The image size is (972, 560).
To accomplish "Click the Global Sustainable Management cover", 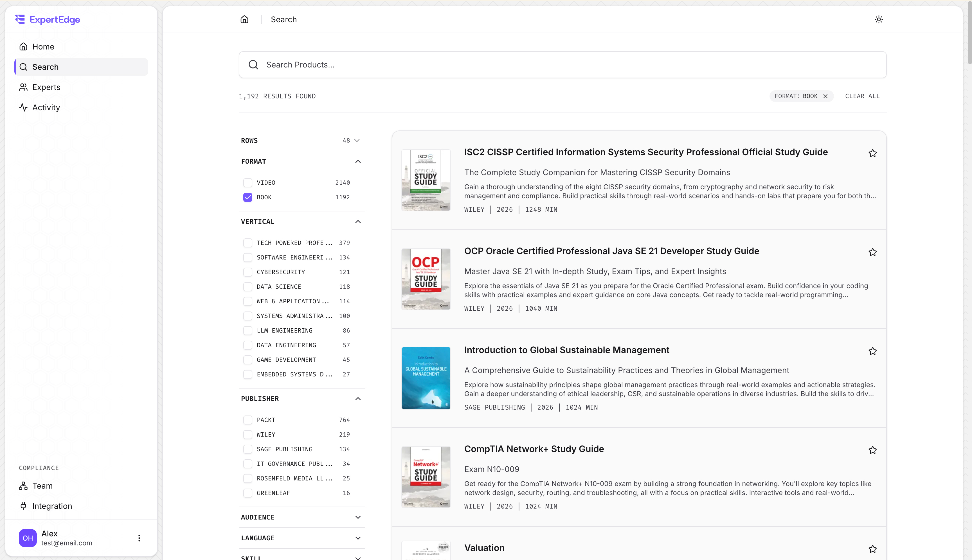I will (x=426, y=378).
